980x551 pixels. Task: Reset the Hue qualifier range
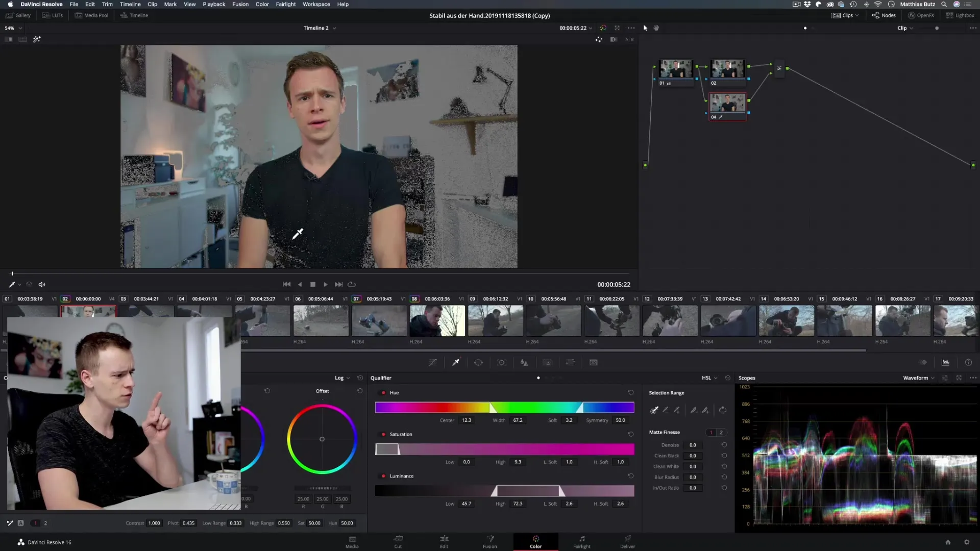pyautogui.click(x=631, y=392)
